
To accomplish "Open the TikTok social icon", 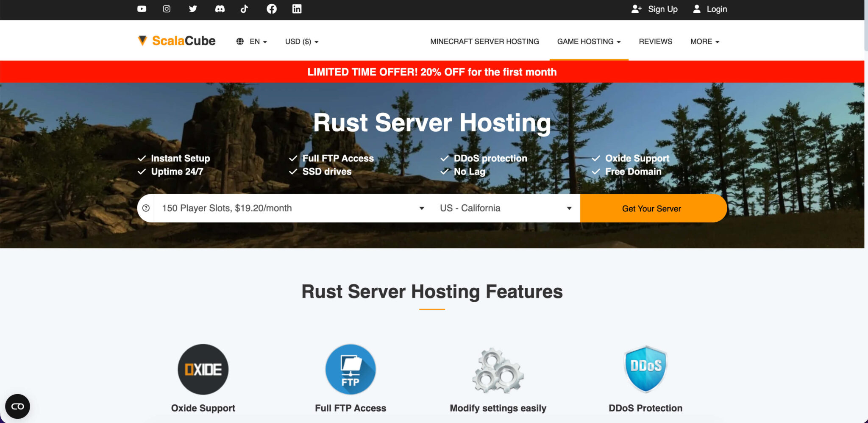I will click(245, 9).
